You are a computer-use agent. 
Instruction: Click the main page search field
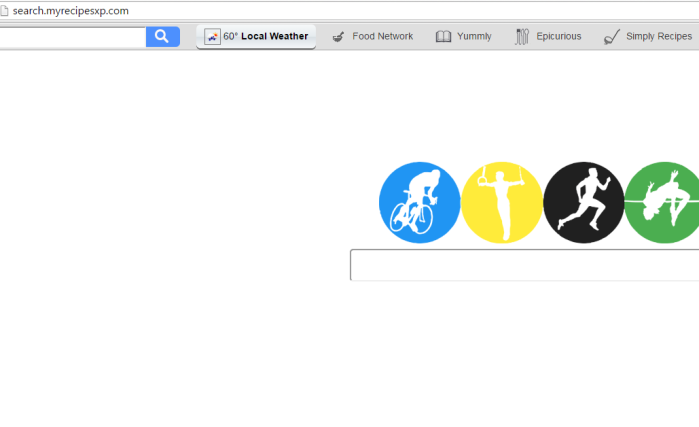pos(524,265)
